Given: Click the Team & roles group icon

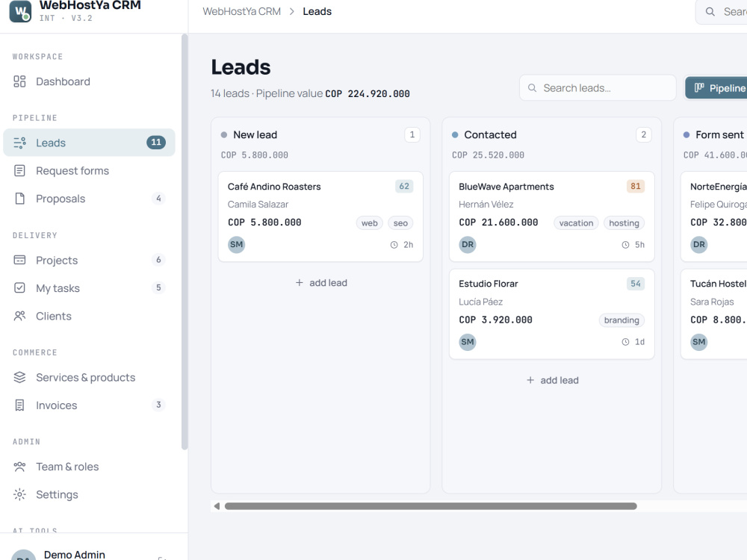Looking at the screenshot, I should coord(19,467).
